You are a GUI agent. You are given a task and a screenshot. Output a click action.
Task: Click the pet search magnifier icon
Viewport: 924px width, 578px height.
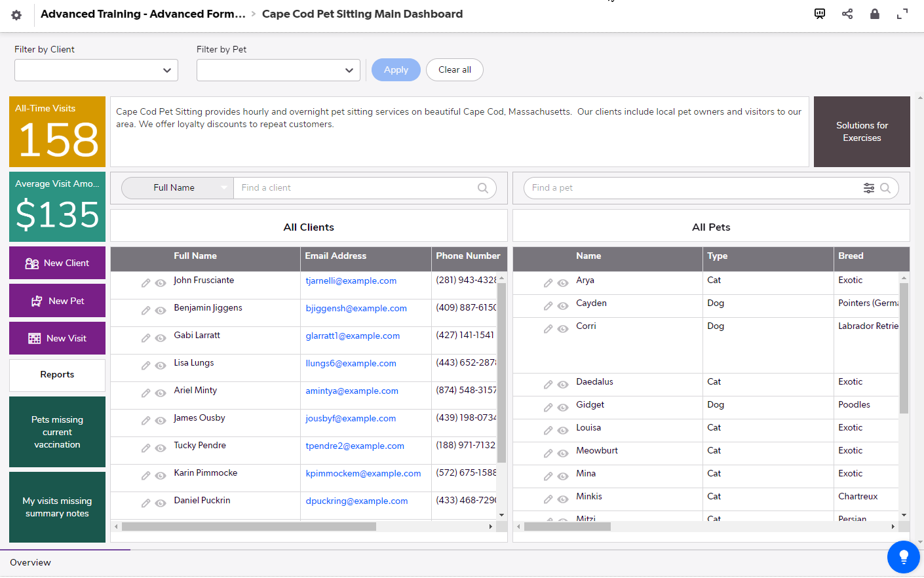tap(885, 188)
